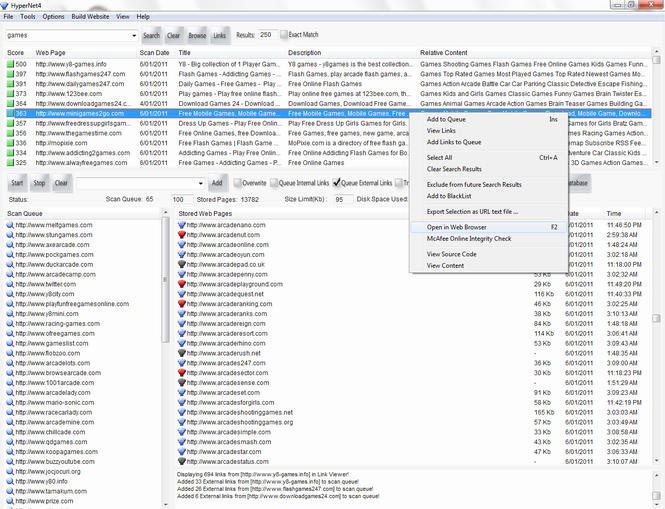Uncheck the Queue External Links checkbox
The image size is (665, 509).
click(x=336, y=183)
